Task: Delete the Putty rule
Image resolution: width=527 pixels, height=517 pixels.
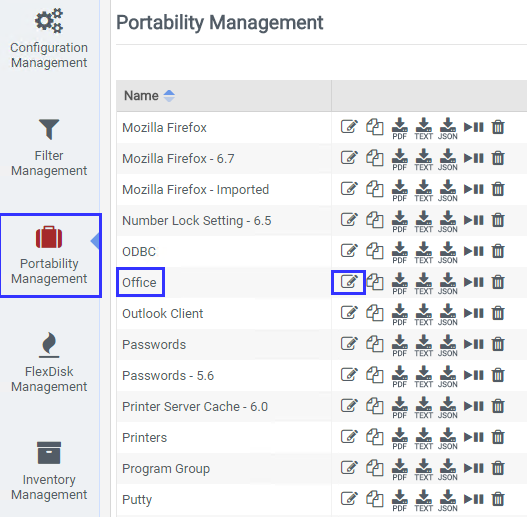Action: [498, 499]
